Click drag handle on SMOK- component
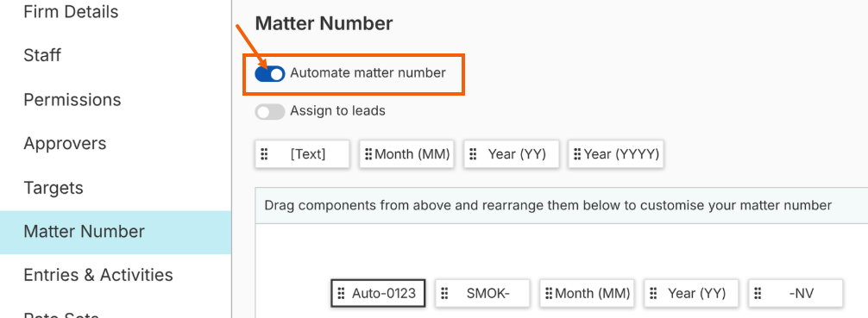This screenshot has width=868, height=318. (x=444, y=293)
